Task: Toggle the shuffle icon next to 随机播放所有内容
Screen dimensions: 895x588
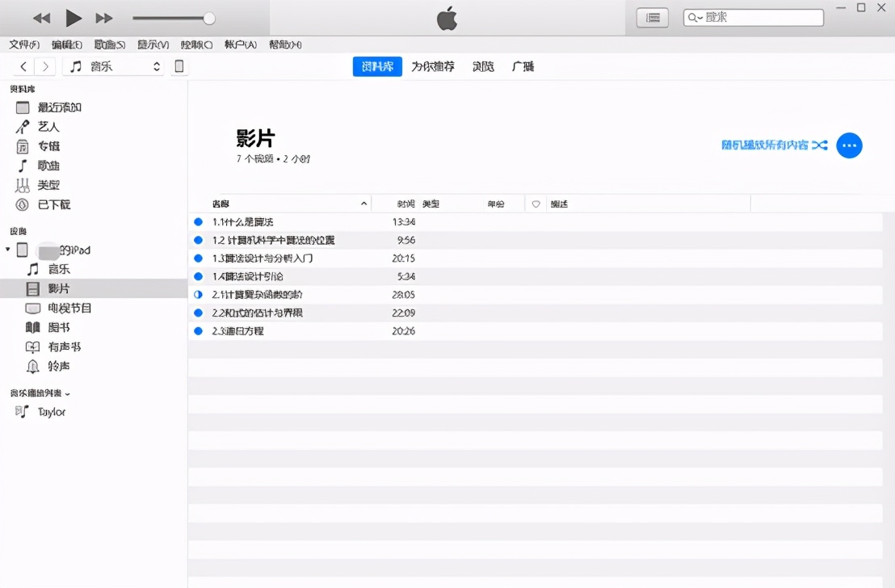Action: coord(819,145)
